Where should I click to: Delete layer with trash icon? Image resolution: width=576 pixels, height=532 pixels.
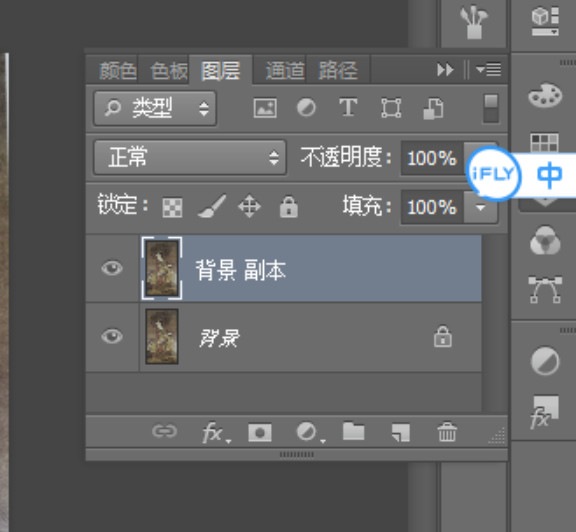coord(447,432)
